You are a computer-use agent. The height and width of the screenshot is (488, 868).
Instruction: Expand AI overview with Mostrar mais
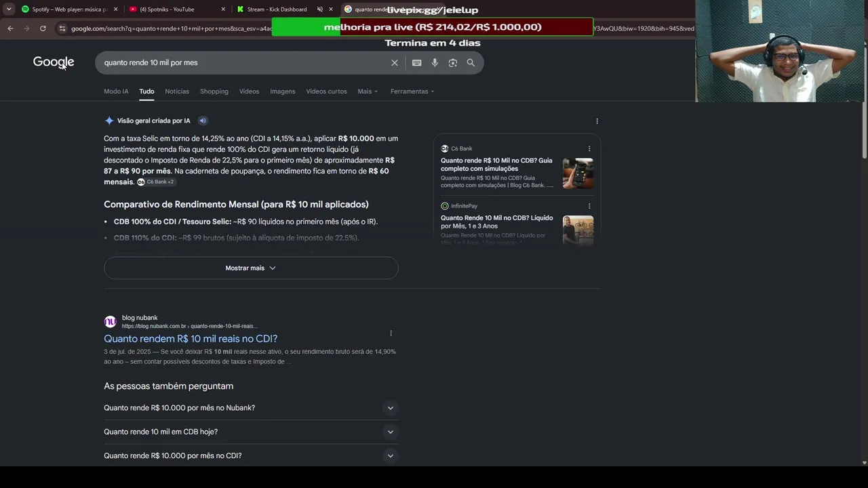[x=251, y=268]
